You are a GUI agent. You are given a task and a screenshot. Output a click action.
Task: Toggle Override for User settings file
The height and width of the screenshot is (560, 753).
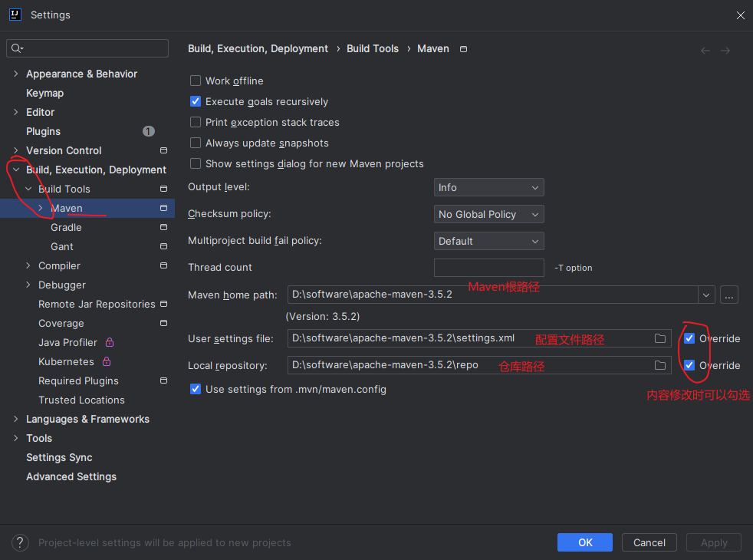(689, 338)
